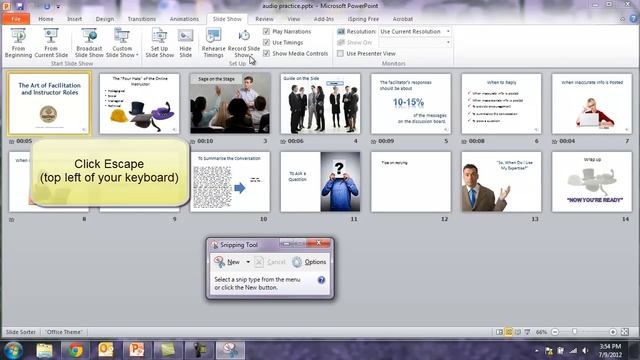Open the Add-Ins tab
Image resolution: width=640 pixels, height=360 pixels.
coord(324,19)
